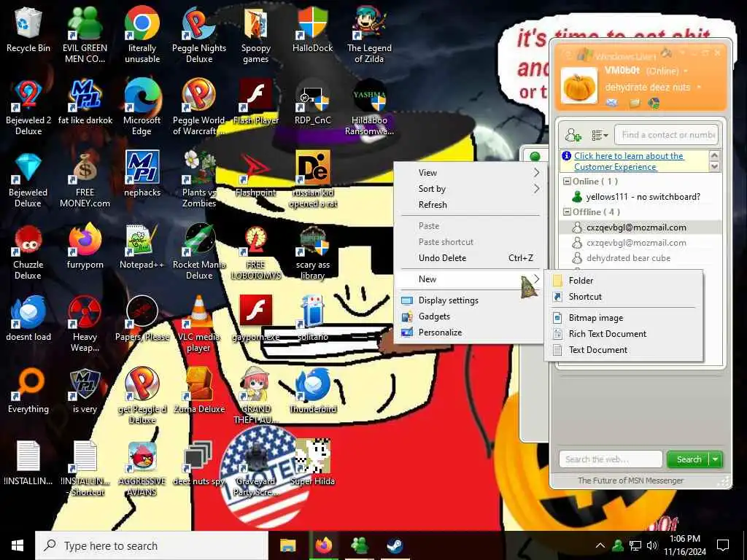747x560 pixels.
Task: Click the Customer Experience link in Messenger
Action: coord(629,161)
